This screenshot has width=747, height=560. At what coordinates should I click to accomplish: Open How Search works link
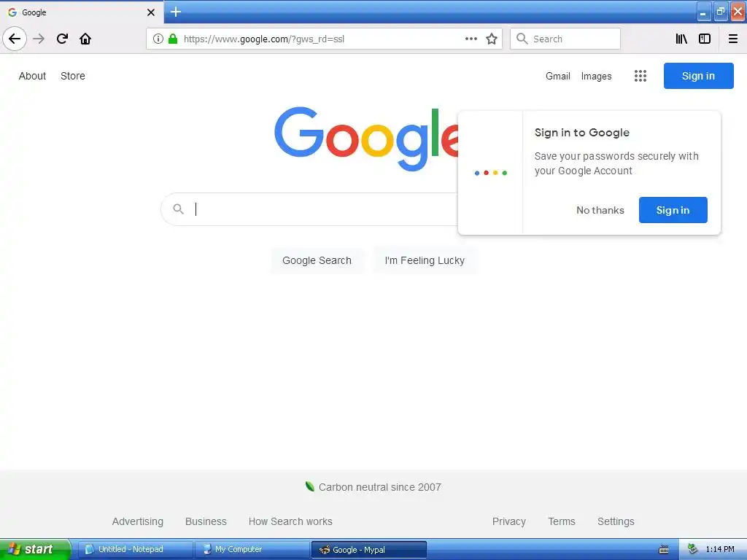point(290,521)
